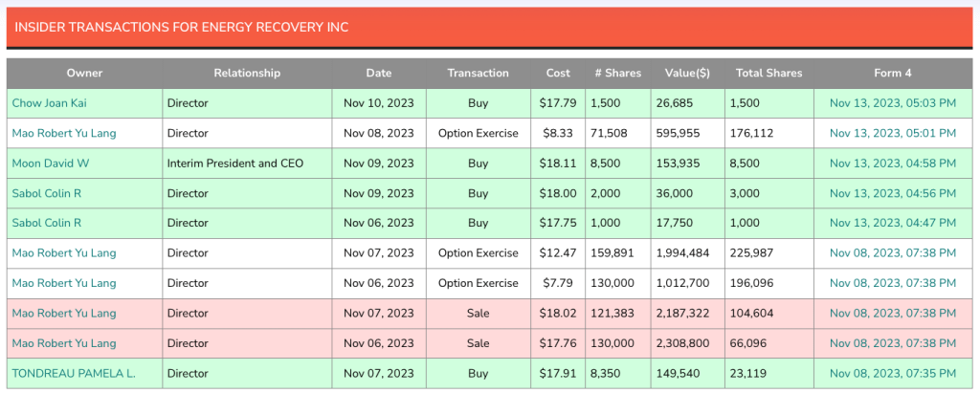This screenshot has width=980, height=393.
Task: Select the $17.91 cost cell
Action: click(x=558, y=373)
